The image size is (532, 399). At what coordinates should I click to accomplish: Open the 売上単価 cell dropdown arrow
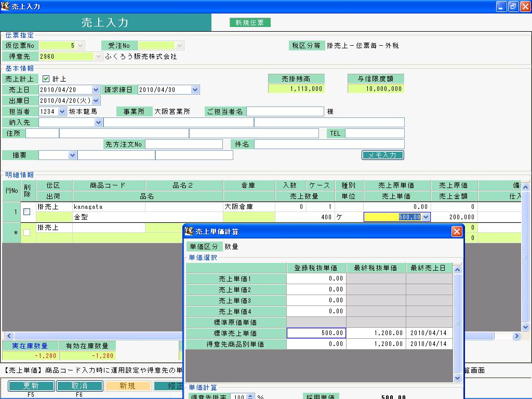(426, 217)
